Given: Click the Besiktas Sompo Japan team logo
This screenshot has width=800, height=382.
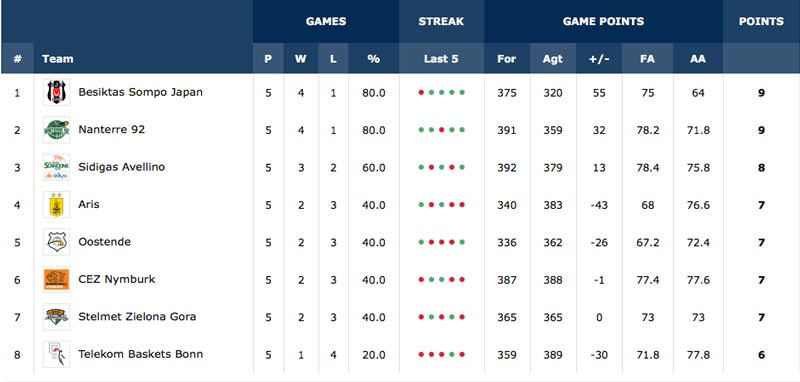Looking at the screenshot, I should [x=56, y=93].
